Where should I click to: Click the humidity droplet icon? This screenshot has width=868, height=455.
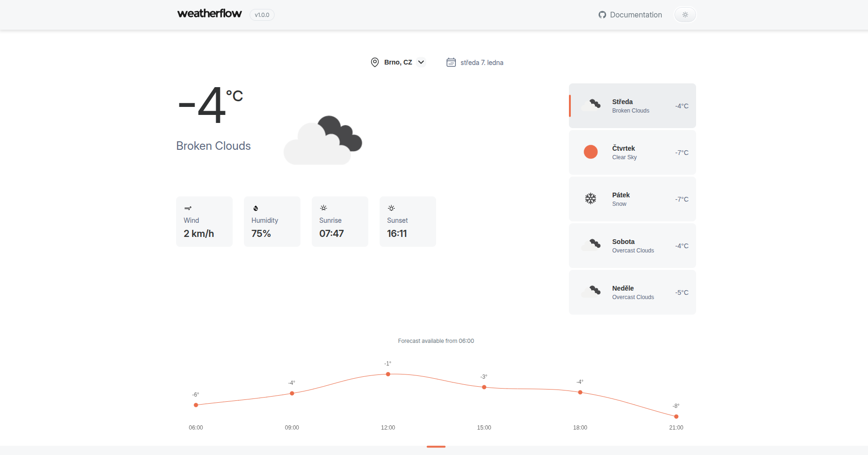point(255,208)
